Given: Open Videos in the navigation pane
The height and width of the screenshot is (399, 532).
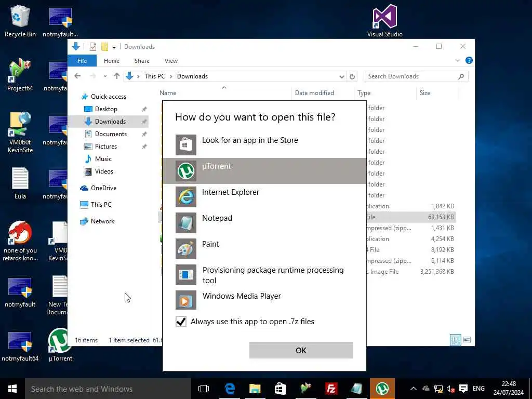Looking at the screenshot, I should [x=104, y=171].
